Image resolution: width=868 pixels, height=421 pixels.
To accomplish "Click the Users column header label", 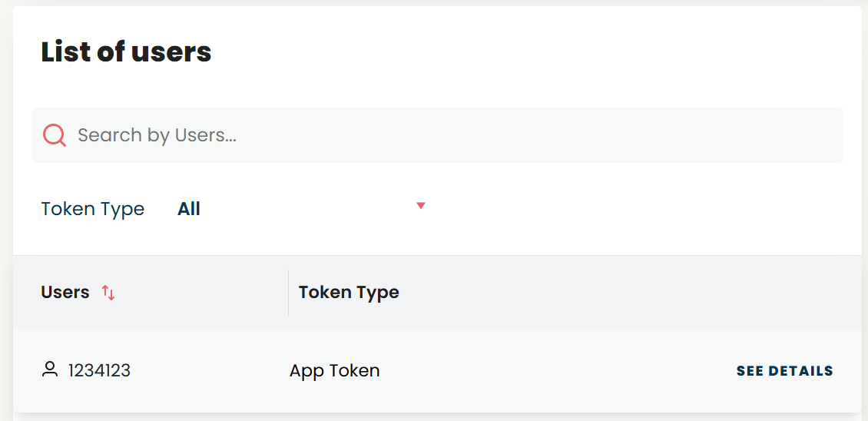I will [x=65, y=292].
